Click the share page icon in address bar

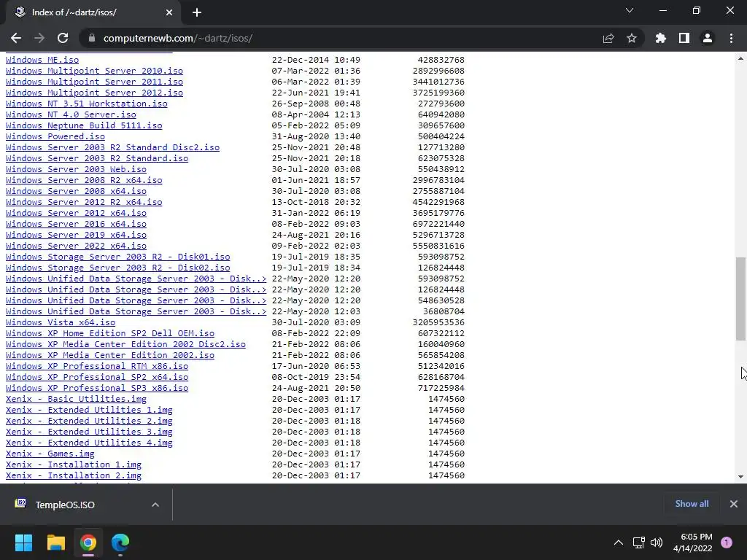click(608, 38)
